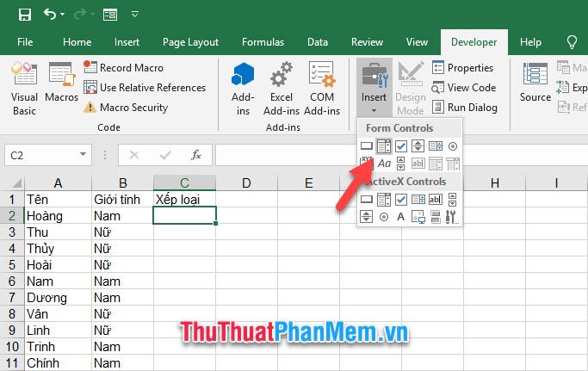Insert an ActiveX Label (A)

[401, 217]
